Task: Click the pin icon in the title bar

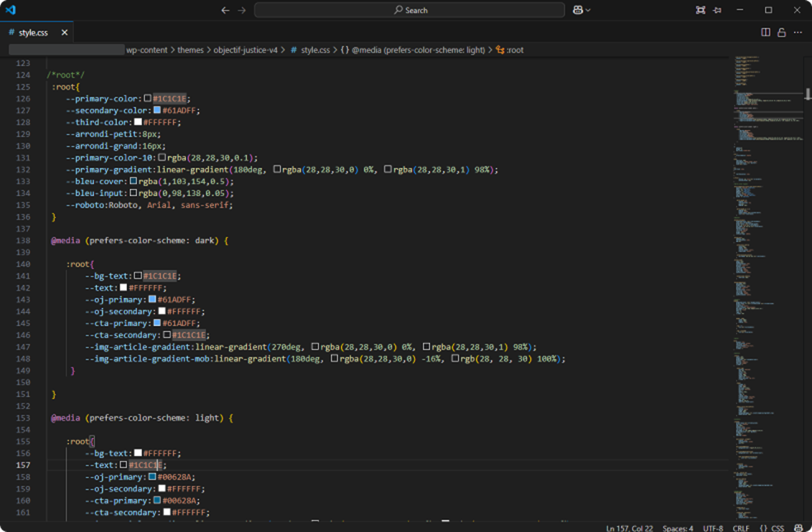Action: (717, 10)
